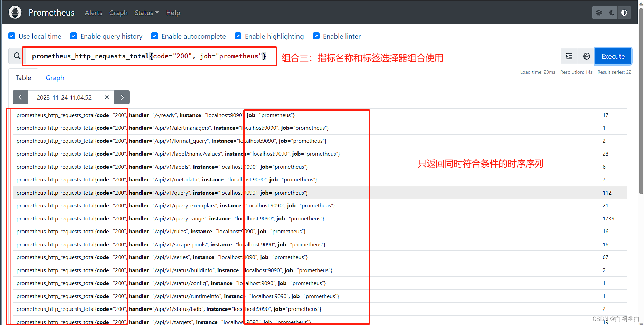Click the format expression icon

coord(569,56)
